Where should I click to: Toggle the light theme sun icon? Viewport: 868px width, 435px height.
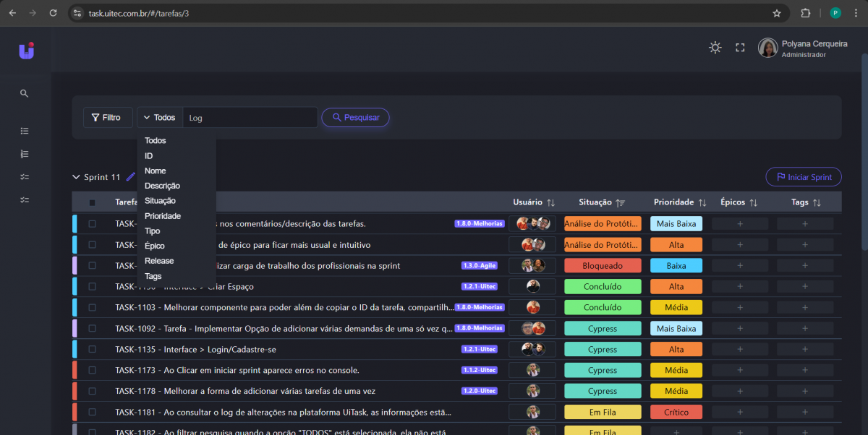click(715, 48)
